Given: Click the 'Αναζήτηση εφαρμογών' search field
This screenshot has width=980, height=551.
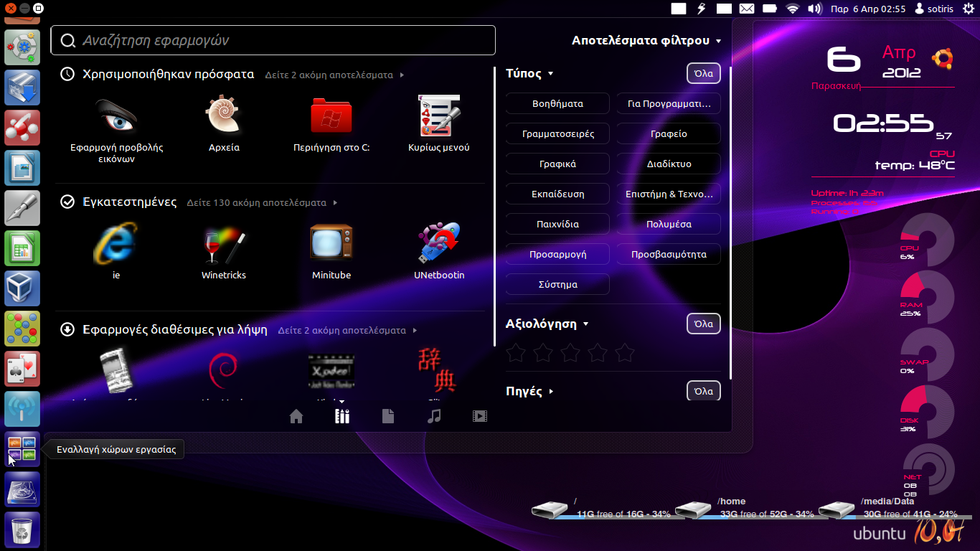Looking at the screenshot, I should pyautogui.click(x=273, y=40).
